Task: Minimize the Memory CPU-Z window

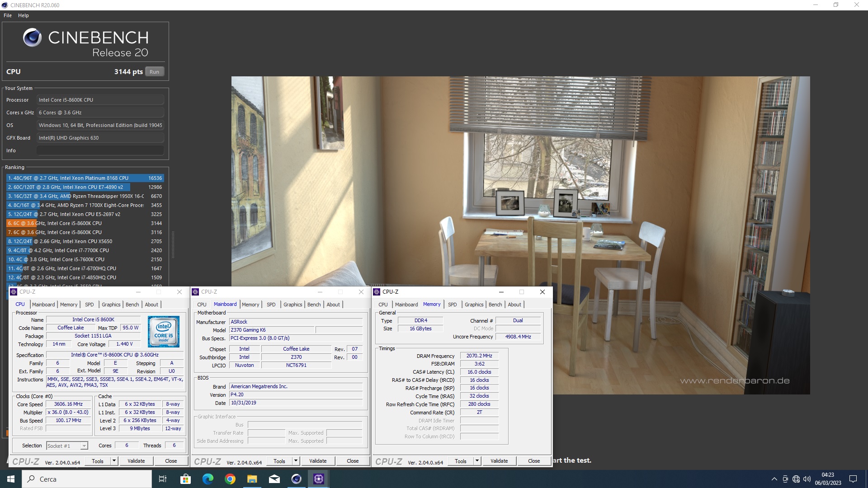Action: (501, 292)
